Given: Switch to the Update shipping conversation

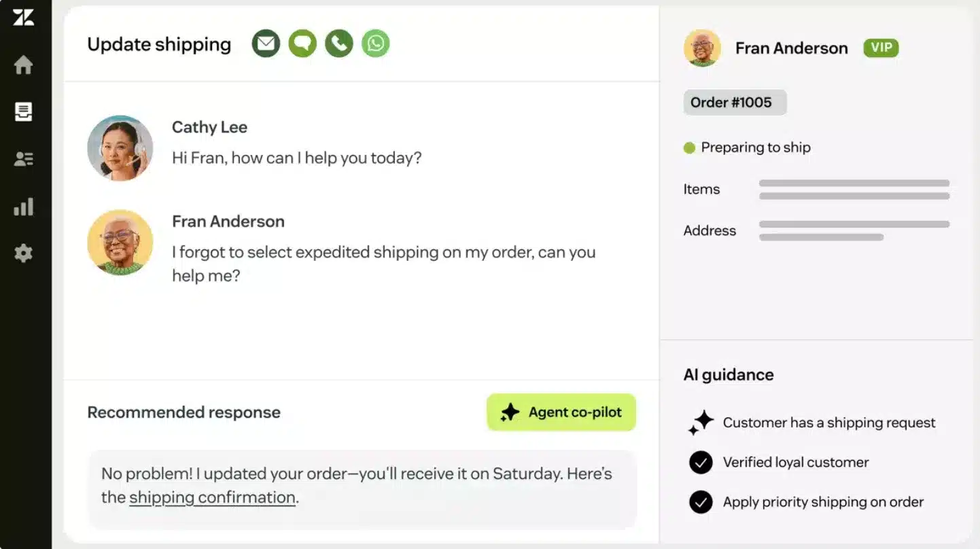Looking at the screenshot, I should (159, 44).
